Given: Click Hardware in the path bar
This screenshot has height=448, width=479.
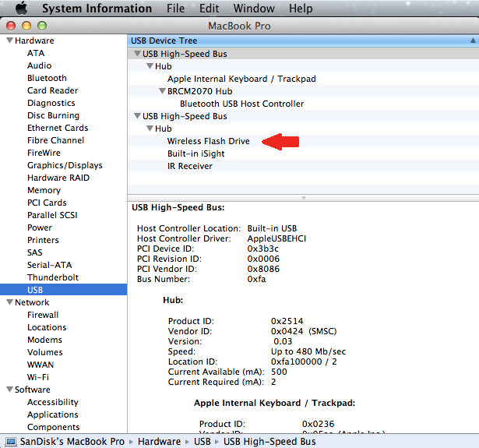Looking at the screenshot, I should (159, 442).
